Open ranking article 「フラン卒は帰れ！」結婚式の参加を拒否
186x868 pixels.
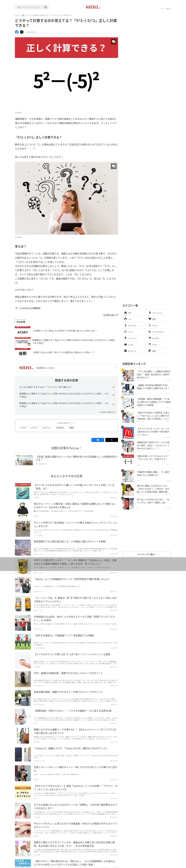click(x=154, y=374)
